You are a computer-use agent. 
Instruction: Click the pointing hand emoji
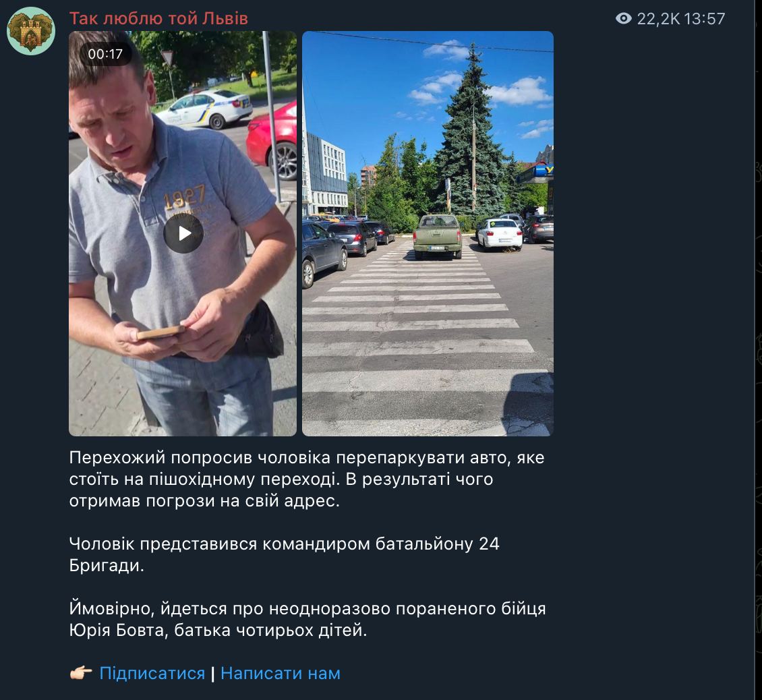[x=81, y=673]
